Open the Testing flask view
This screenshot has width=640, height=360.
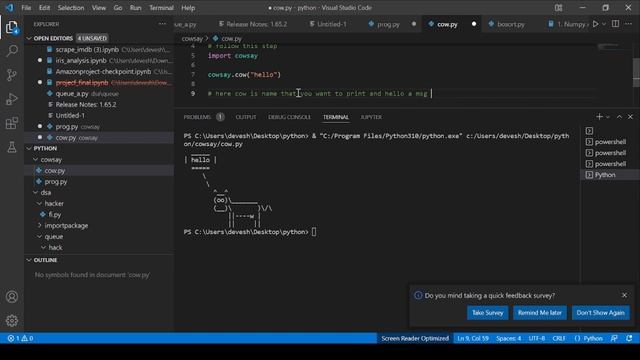12,147
